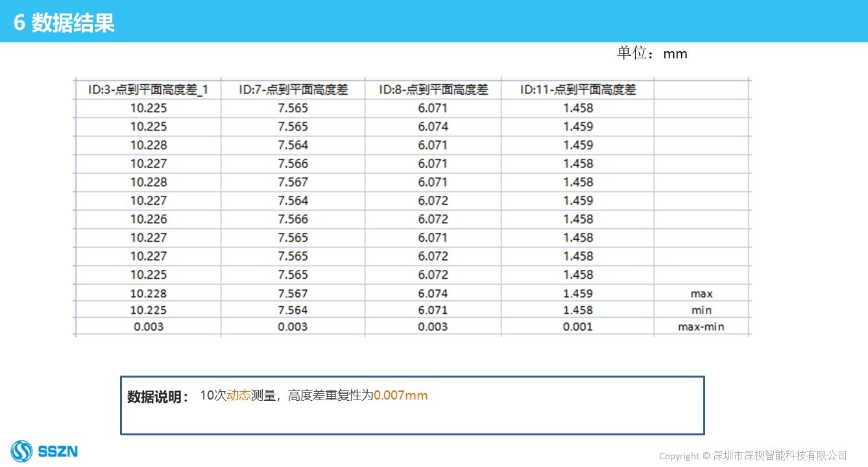Click the 'max' row label

click(x=701, y=294)
